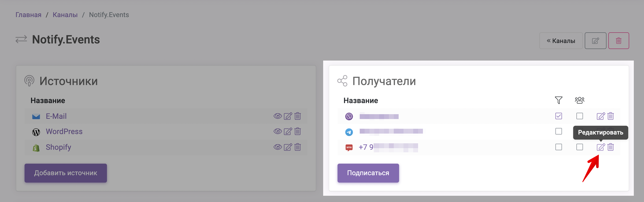The image size is (644, 202).
Task: Edit the Notify.Events channel header button
Action: (595, 41)
